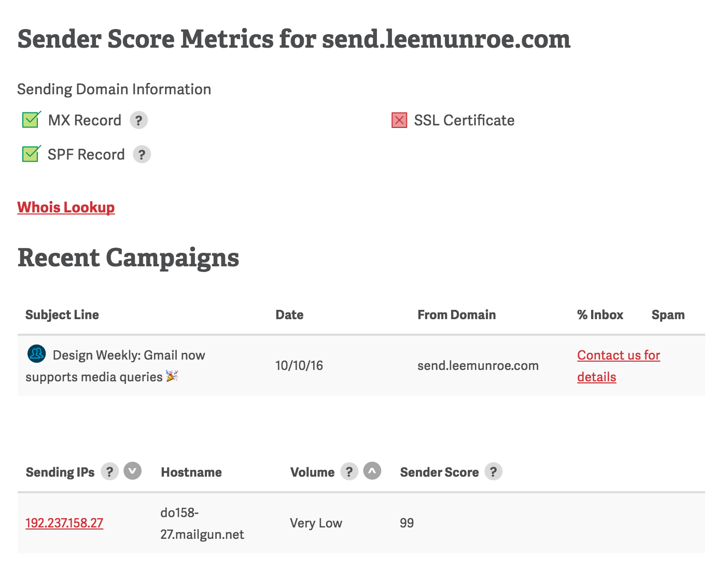
Task: Click the MX Record green checkbox
Action: pos(31,120)
